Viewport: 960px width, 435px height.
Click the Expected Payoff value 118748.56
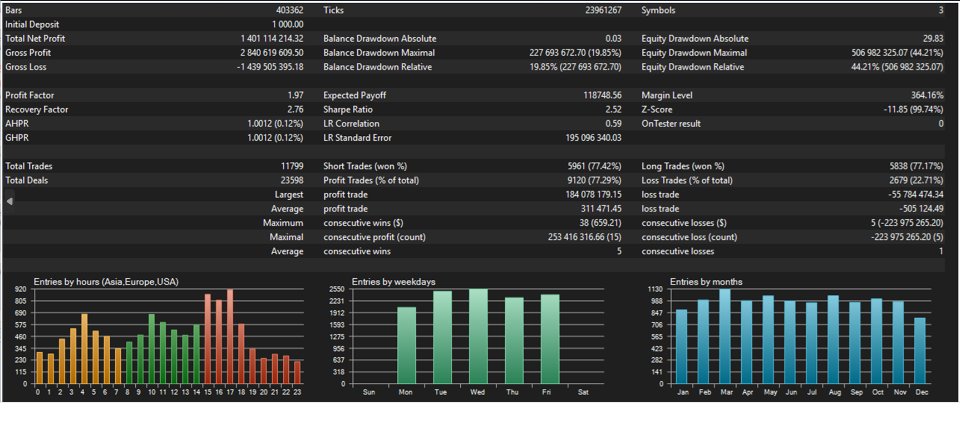(x=602, y=96)
